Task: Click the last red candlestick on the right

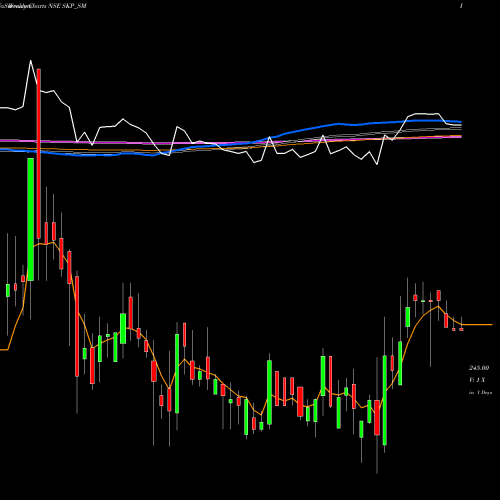Action: click(x=461, y=329)
